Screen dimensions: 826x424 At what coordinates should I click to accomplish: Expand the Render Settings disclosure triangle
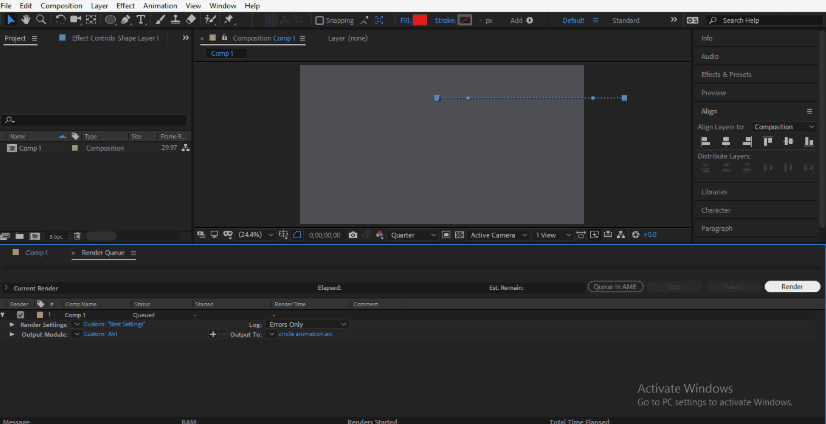coord(13,325)
